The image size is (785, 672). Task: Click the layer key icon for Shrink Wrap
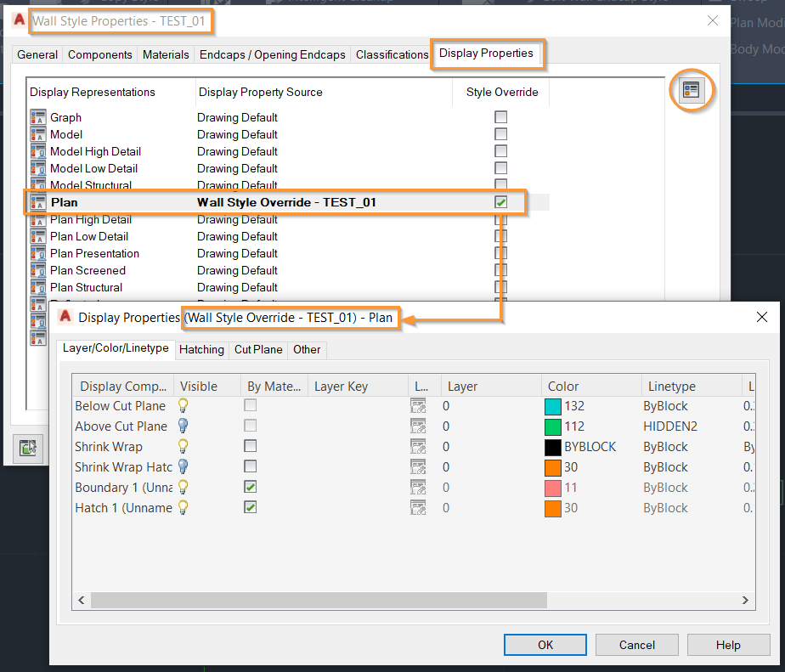point(418,446)
